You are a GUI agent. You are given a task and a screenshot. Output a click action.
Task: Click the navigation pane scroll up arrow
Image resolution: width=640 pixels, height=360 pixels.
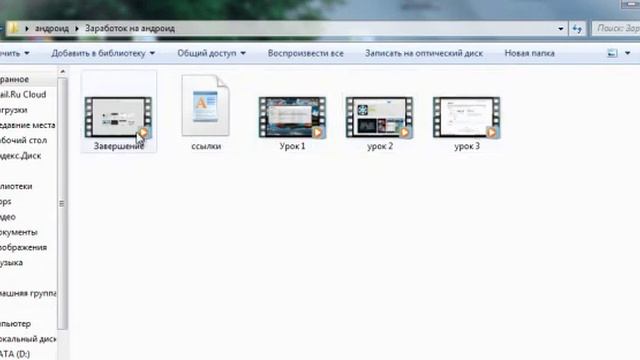pyautogui.click(x=62, y=72)
